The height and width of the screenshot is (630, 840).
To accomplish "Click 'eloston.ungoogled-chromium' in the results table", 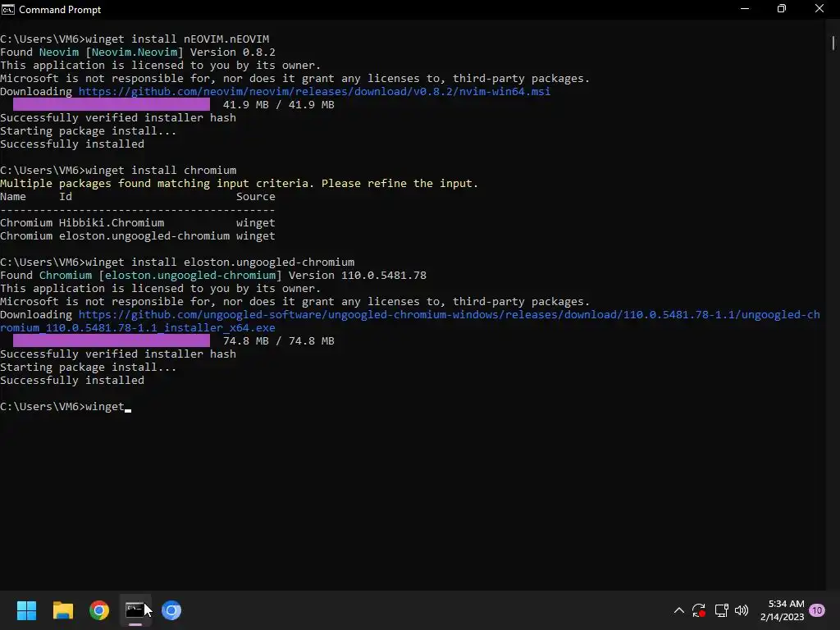I will pyautogui.click(x=144, y=236).
